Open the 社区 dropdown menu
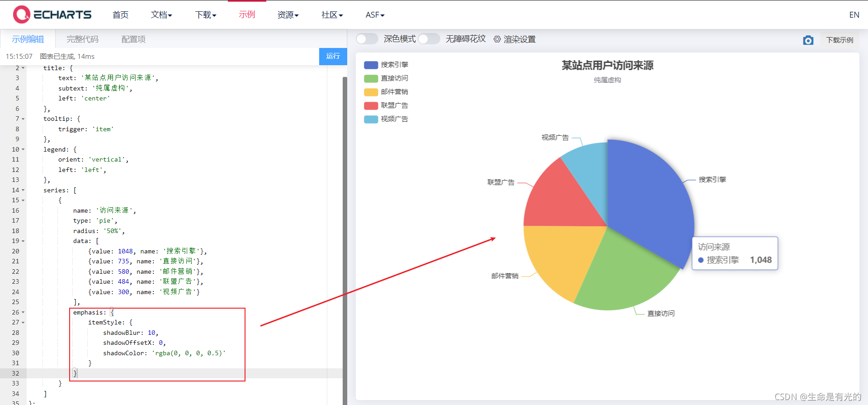The width and height of the screenshot is (868, 405). [x=332, y=15]
